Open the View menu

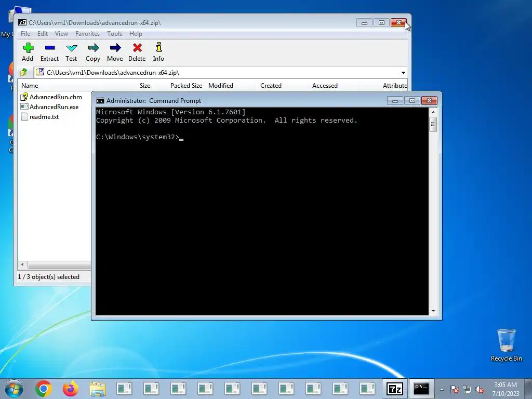click(61, 34)
